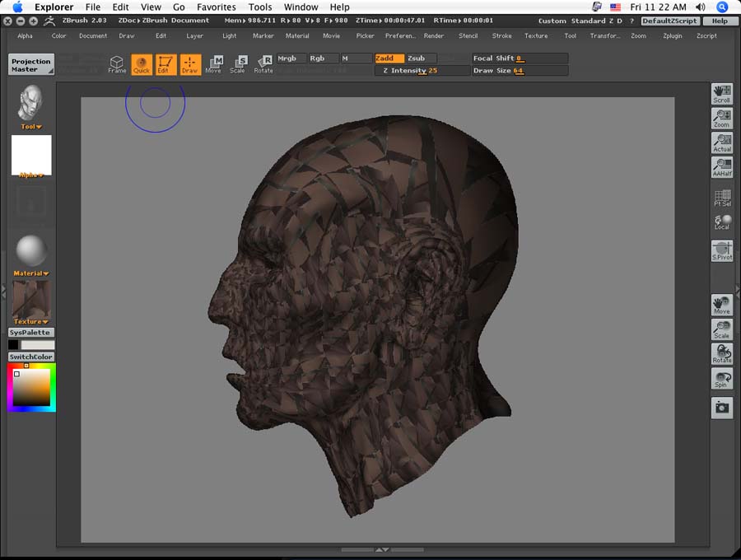Open the Marker palette menu

[263, 36]
